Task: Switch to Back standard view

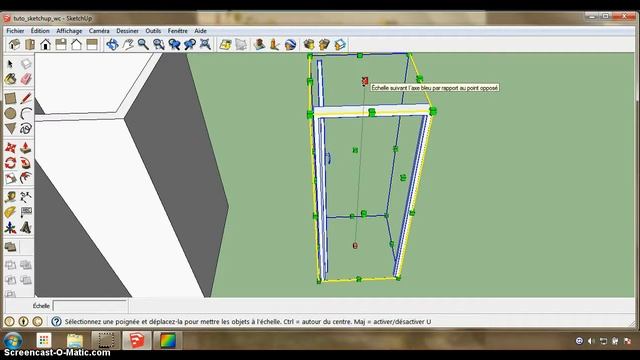Action: pos(76,44)
